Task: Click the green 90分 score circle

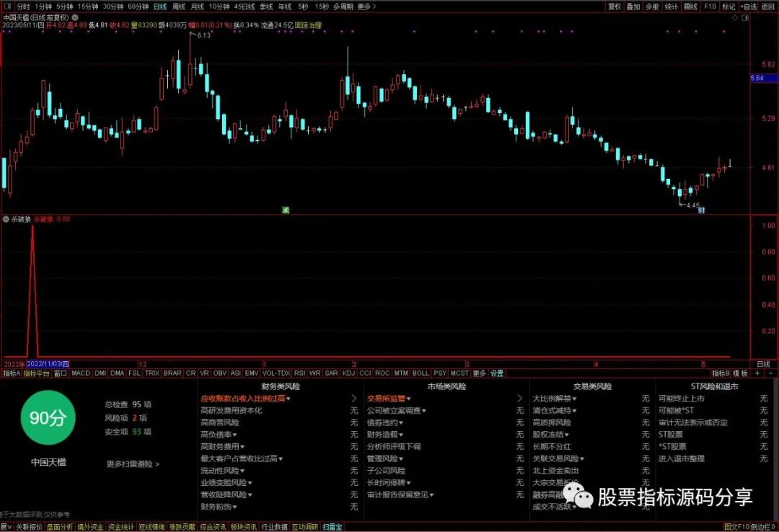Action: (48, 417)
